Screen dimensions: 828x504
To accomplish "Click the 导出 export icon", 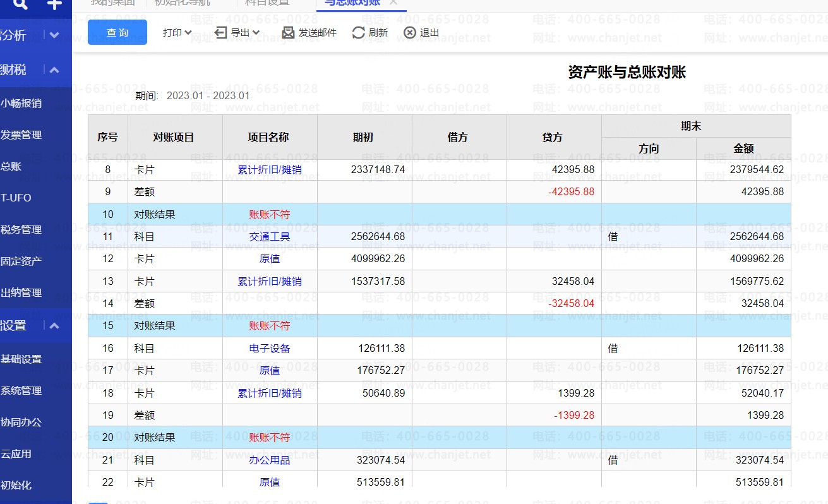I will 220,32.
